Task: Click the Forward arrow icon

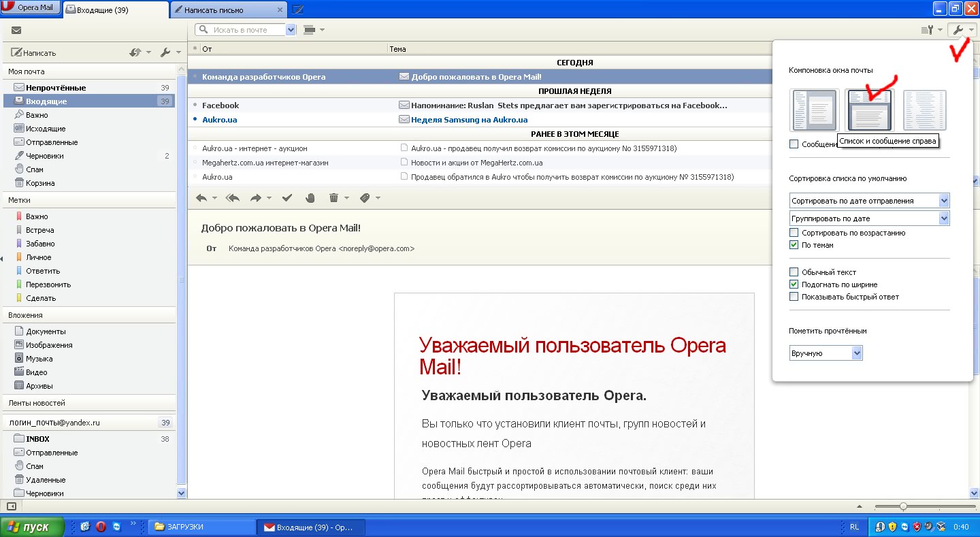Action: tap(256, 198)
